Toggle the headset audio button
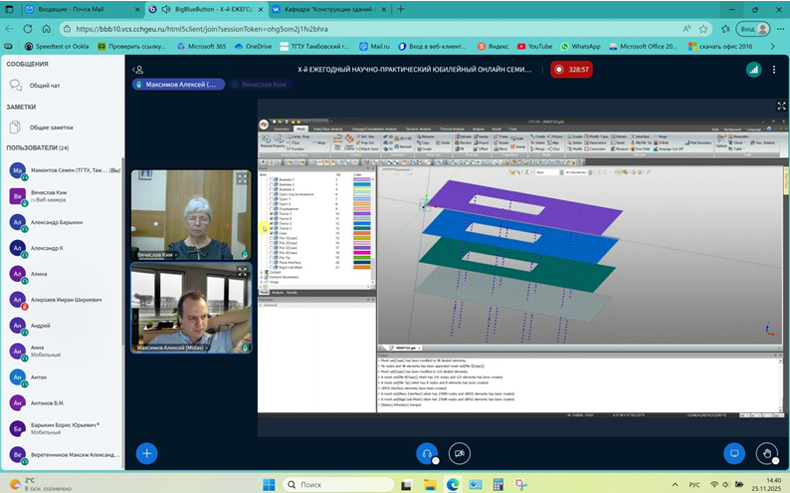790x493 pixels. tap(427, 453)
